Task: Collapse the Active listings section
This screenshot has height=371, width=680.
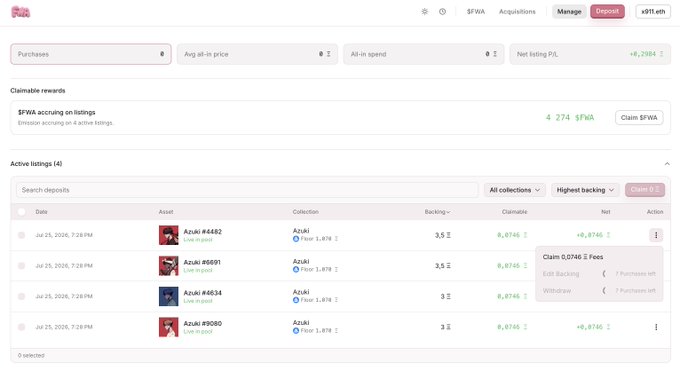Action: tap(667, 164)
